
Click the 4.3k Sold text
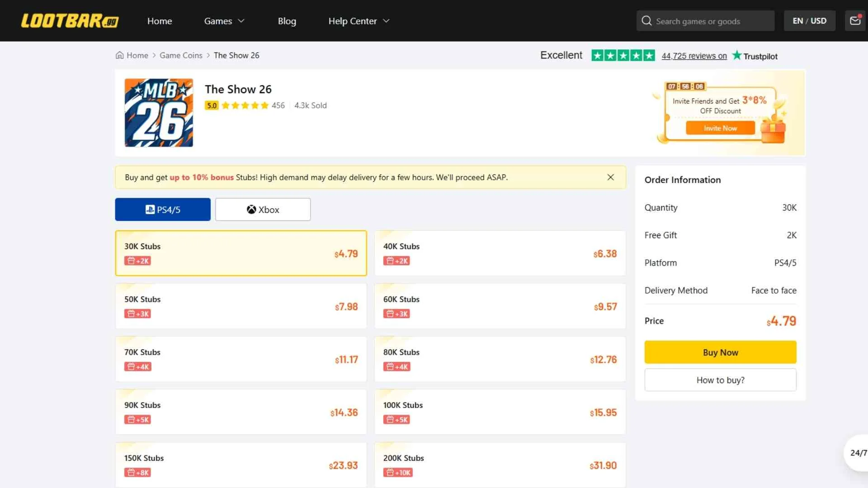(x=311, y=105)
